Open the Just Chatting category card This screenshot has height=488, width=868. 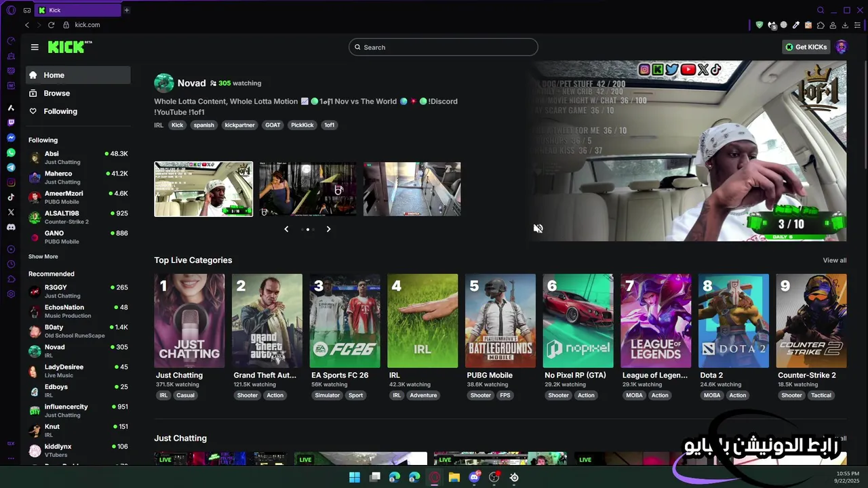click(x=189, y=321)
